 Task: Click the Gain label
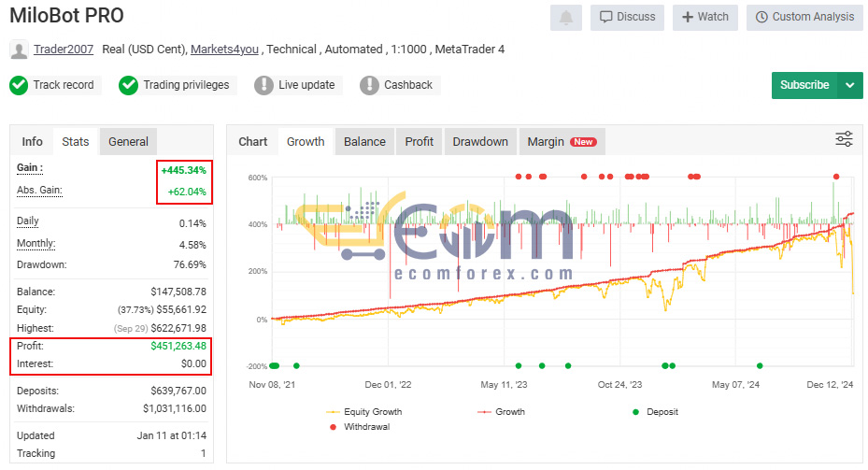click(x=30, y=168)
